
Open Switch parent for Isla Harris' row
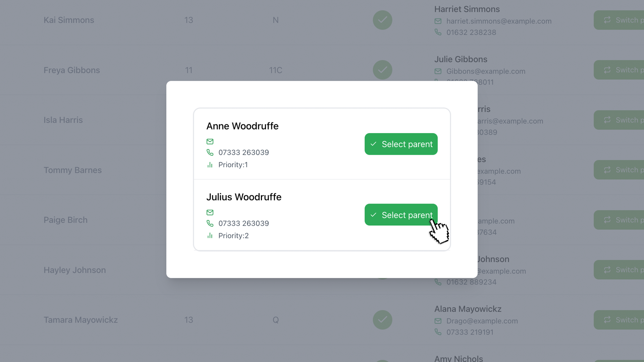619,120
